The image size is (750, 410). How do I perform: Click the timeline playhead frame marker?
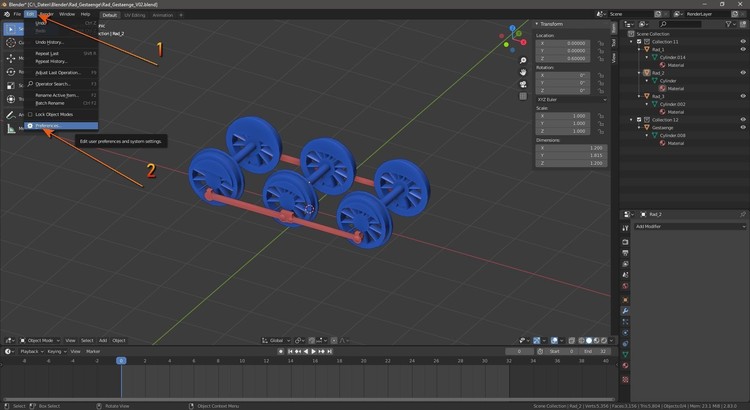tap(121, 360)
